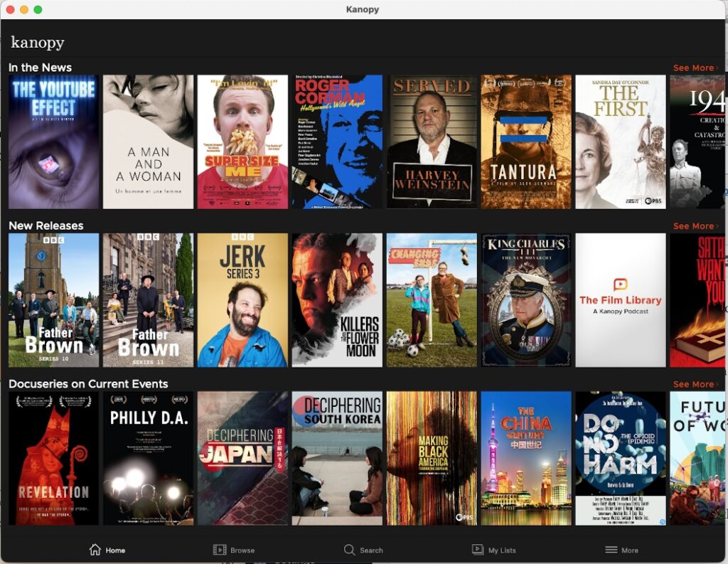Open The Film Library podcast tile
Image resolution: width=728 pixels, height=564 pixels.
click(620, 299)
